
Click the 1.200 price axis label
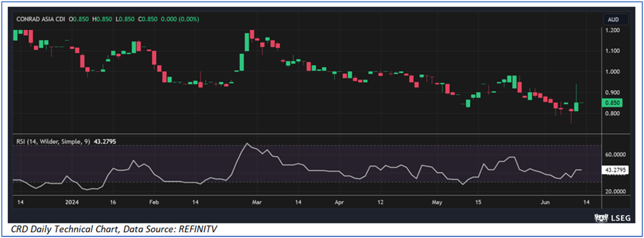point(613,30)
